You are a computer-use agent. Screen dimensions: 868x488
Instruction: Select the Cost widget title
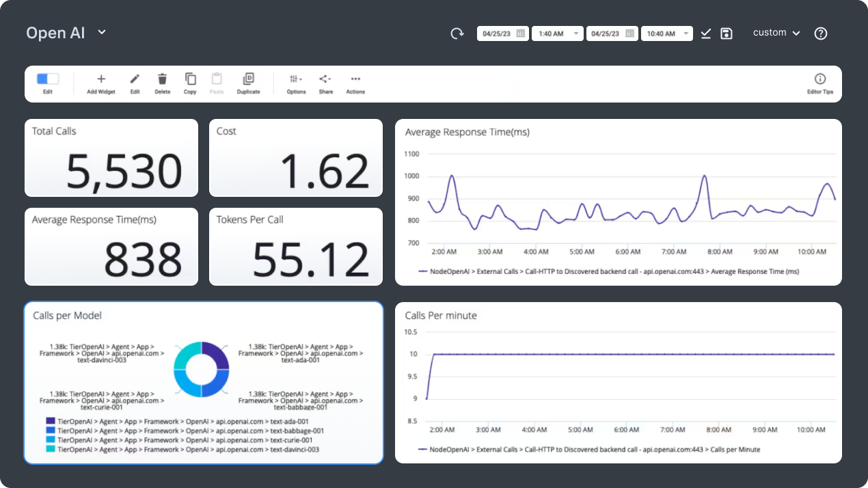(x=226, y=131)
